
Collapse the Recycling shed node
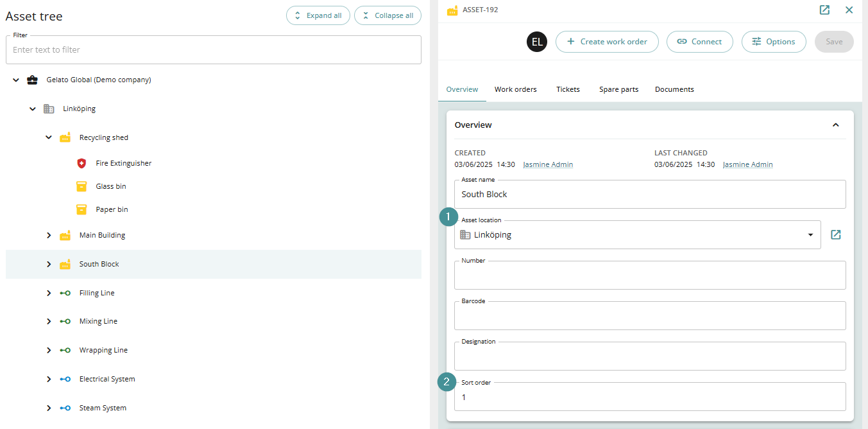pyautogui.click(x=49, y=137)
